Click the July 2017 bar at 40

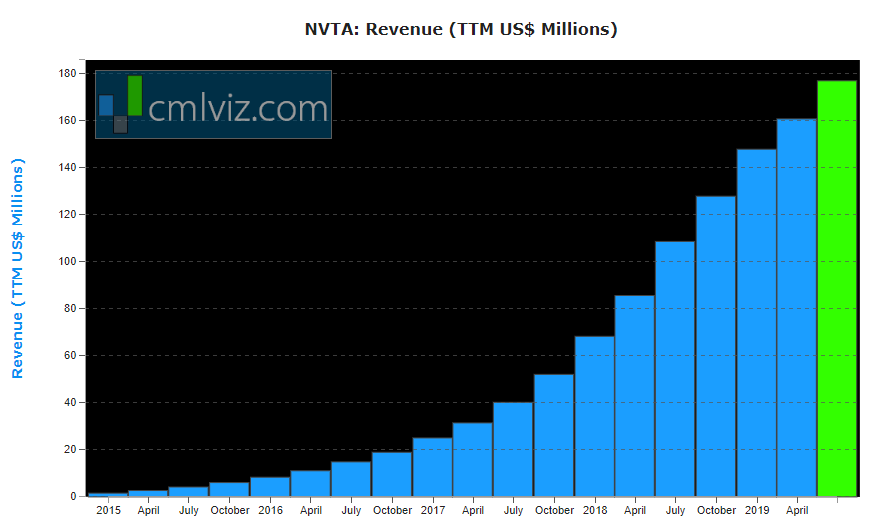[513, 449]
